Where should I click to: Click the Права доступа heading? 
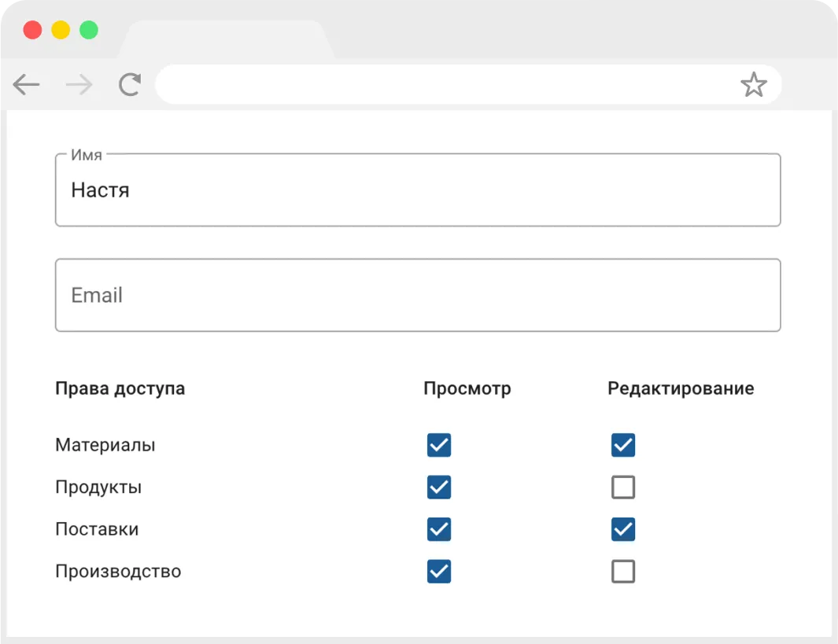pyautogui.click(x=120, y=388)
